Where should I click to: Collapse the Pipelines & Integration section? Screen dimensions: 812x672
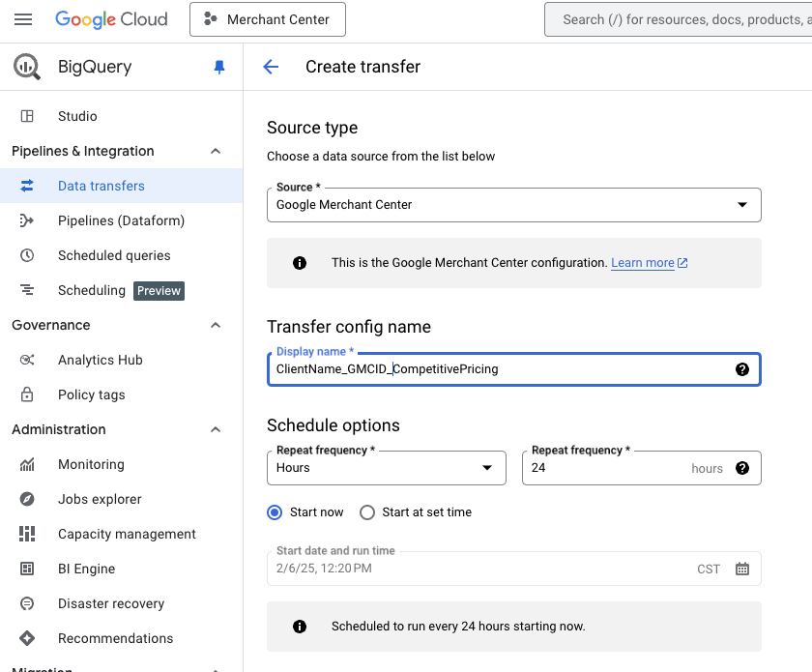point(216,151)
